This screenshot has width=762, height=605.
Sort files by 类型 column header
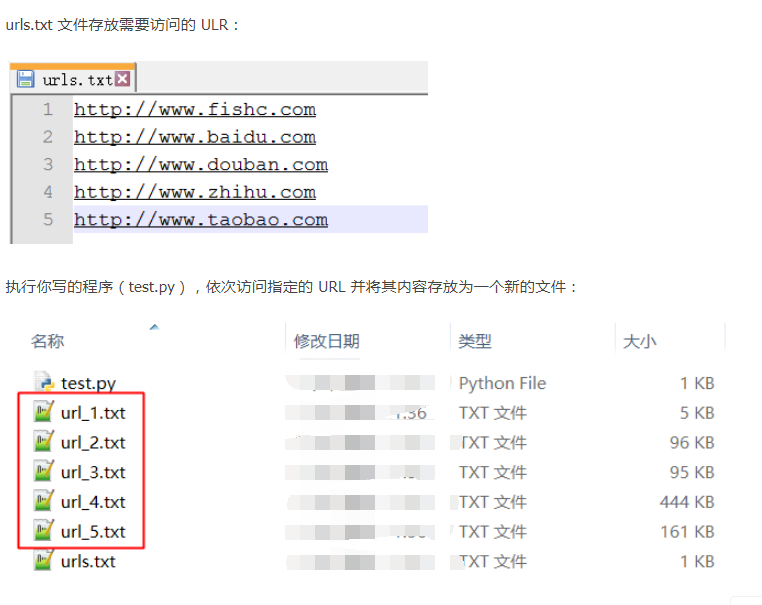tap(474, 341)
